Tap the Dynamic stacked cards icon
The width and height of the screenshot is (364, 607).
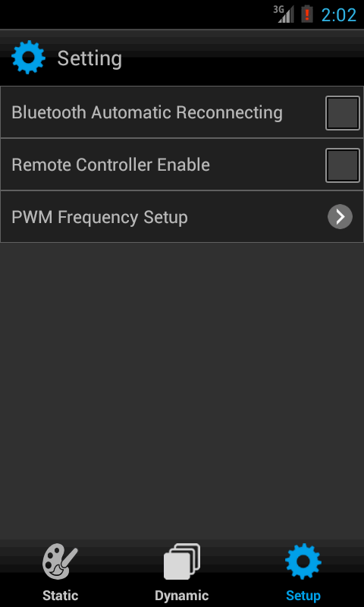(x=182, y=561)
